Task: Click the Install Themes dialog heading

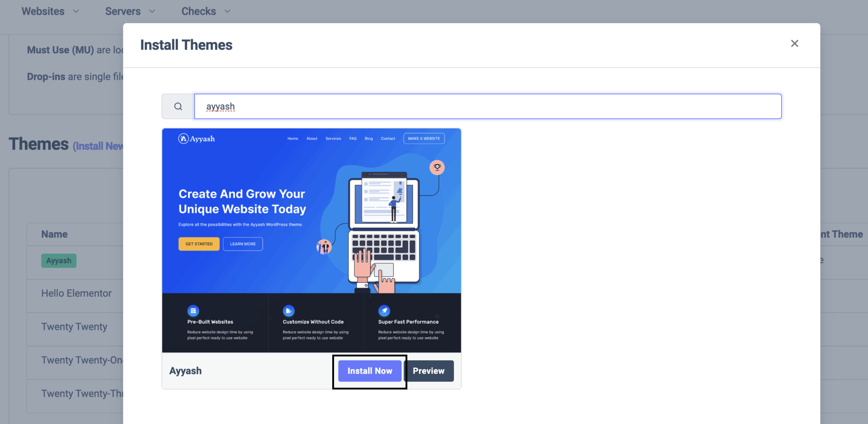Action: [186, 45]
